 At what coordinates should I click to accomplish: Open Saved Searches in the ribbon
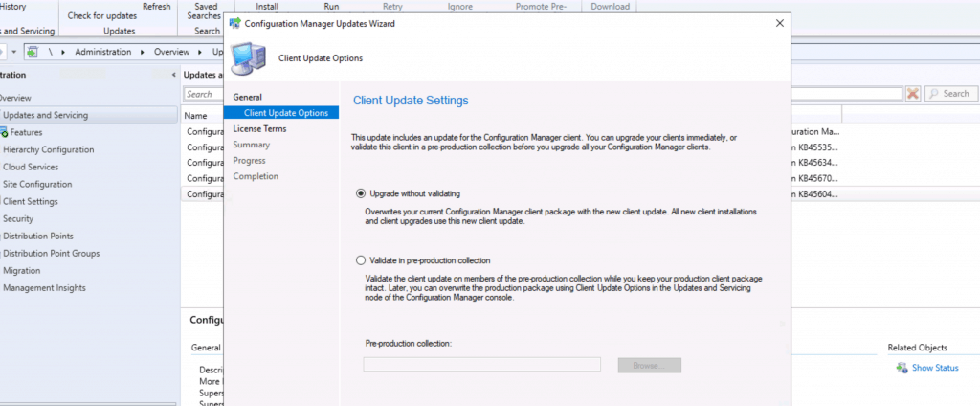point(207,11)
